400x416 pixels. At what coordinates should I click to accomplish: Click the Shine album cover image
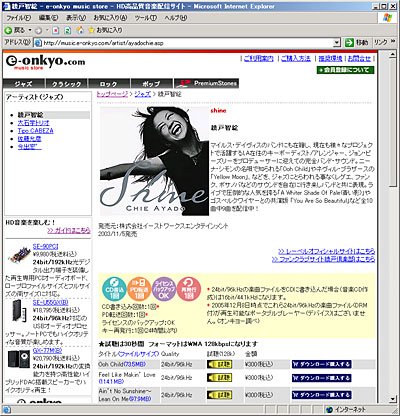point(154,161)
